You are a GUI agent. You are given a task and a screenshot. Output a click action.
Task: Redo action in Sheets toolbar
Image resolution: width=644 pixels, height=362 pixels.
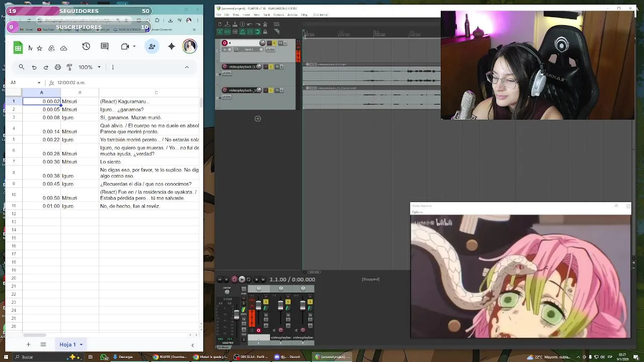pos(46,67)
